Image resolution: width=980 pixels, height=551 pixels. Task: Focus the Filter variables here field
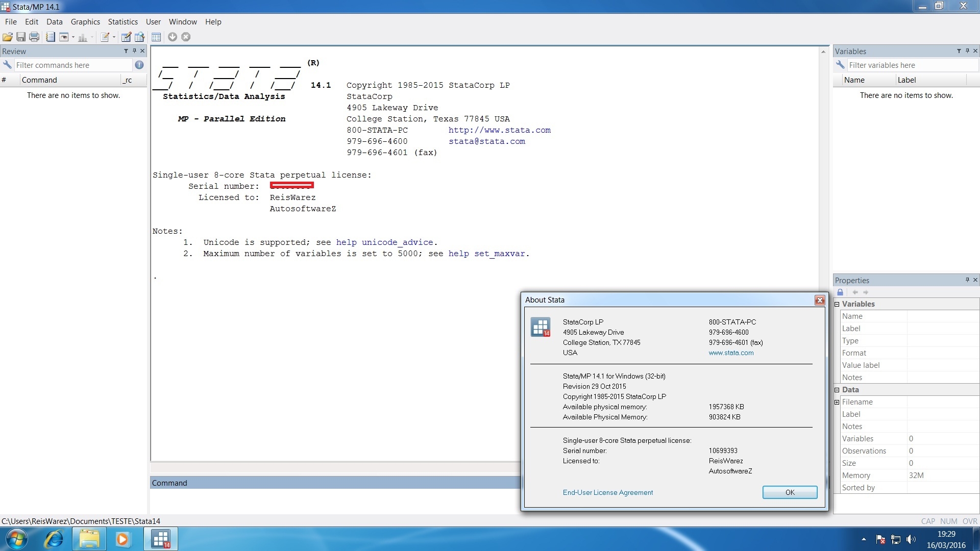coord(913,65)
